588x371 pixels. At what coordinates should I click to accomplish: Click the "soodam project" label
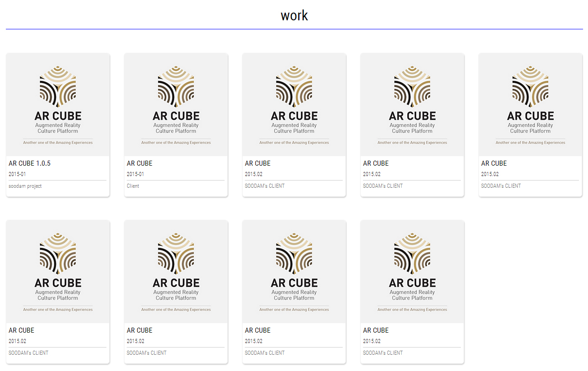tap(25, 186)
